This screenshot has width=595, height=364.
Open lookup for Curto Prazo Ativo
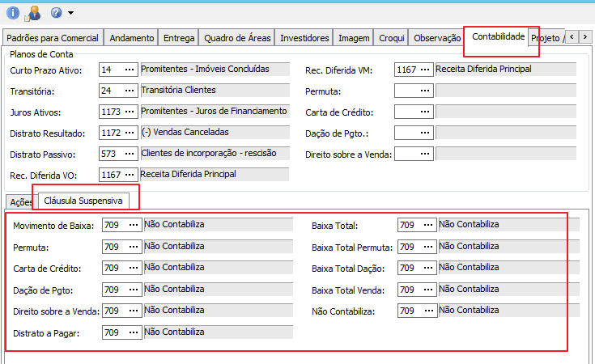point(130,70)
